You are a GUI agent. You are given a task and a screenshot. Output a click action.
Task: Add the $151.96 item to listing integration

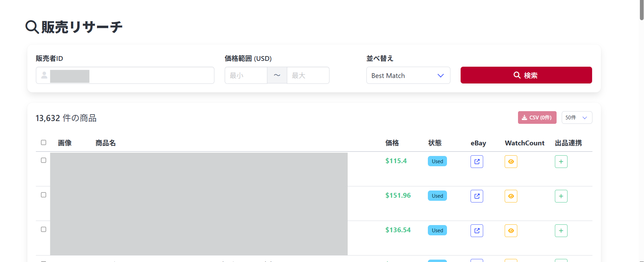click(561, 196)
